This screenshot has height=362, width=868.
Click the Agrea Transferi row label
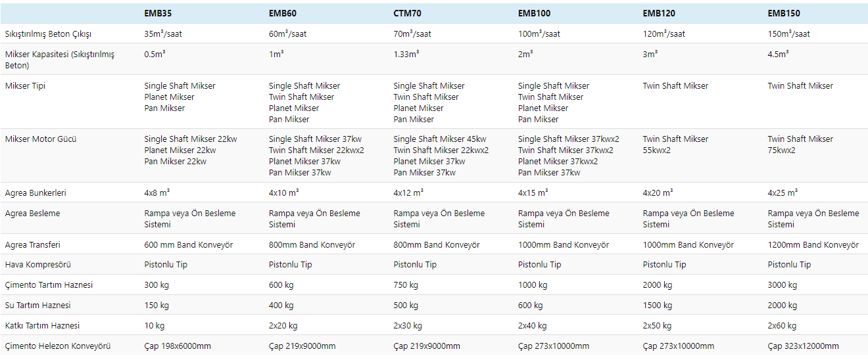tap(33, 245)
